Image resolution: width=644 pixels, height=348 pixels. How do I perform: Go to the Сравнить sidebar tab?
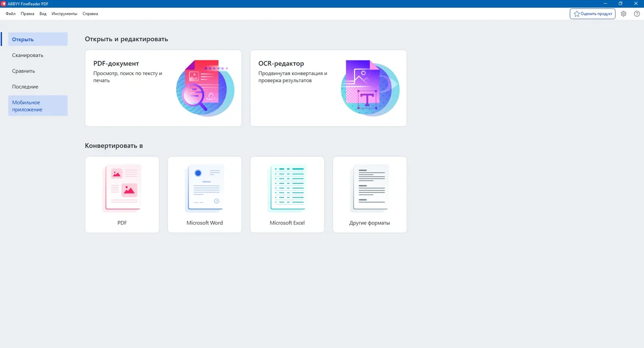tap(38, 71)
